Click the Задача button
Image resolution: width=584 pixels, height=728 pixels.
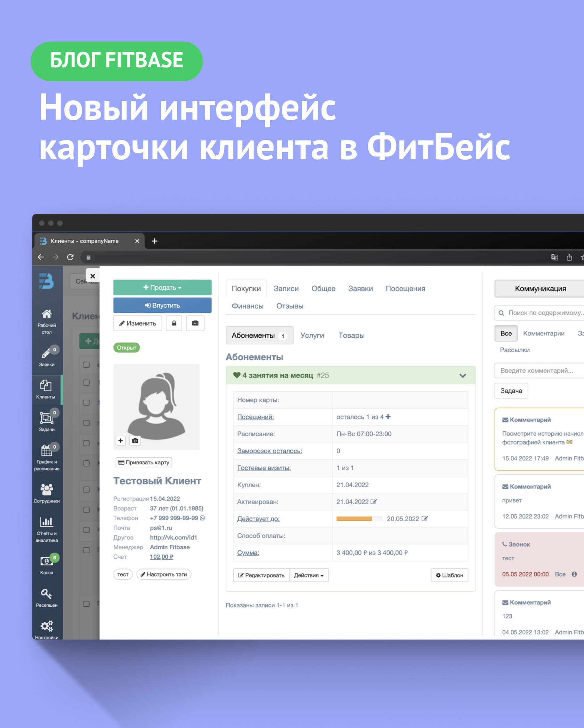[x=511, y=391]
